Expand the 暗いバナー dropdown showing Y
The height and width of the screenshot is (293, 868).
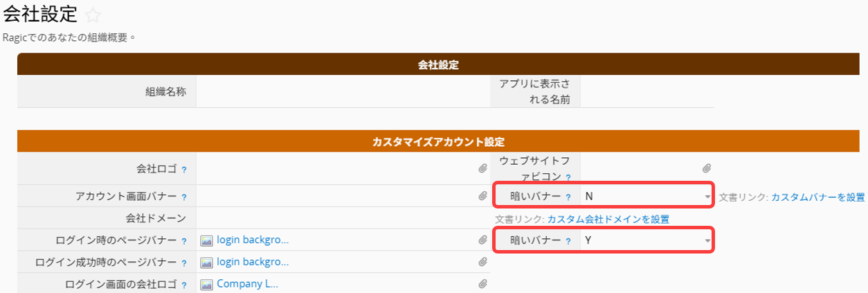[x=647, y=240]
